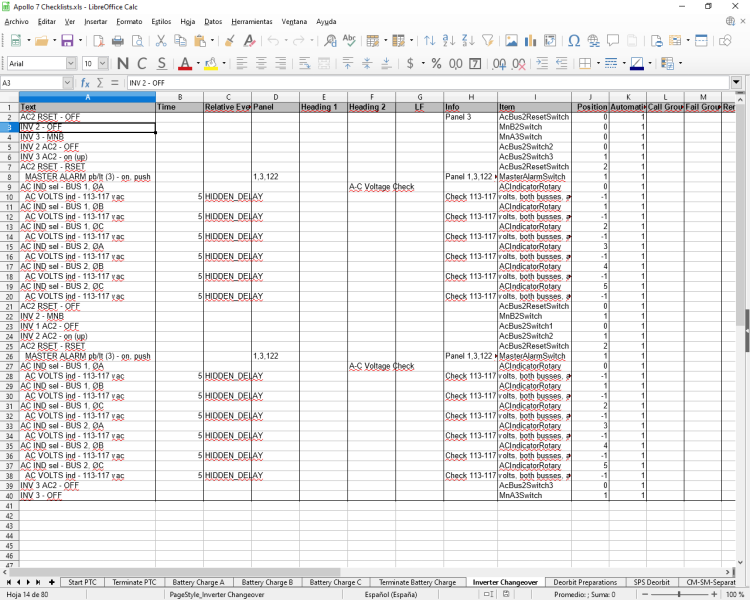
Task: Open the font size dropdown
Action: click(x=103, y=63)
